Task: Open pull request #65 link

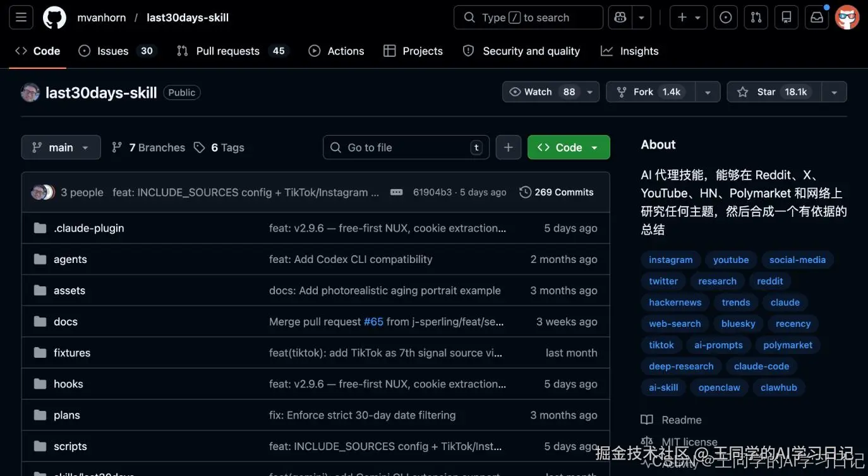Action: [x=373, y=322]
